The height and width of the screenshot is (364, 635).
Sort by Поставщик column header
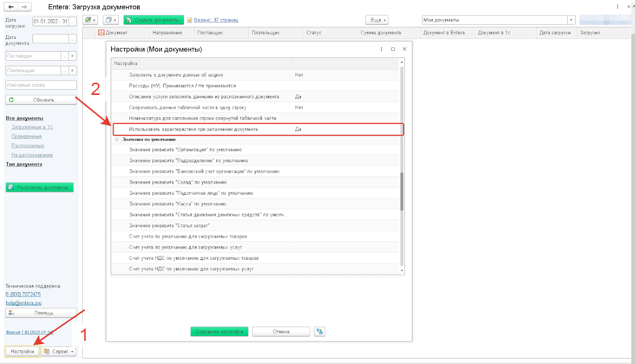221,33
